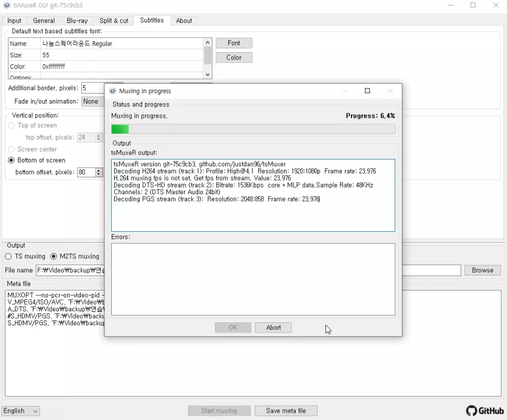This screenshot has width=507, height=420.
Task: Go to the Blu-ray tab
Action: (x=77, y=21)
